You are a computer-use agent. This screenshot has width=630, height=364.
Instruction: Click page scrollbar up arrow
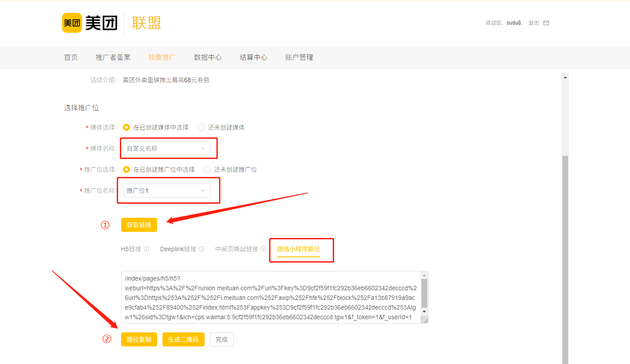[565, 77]
